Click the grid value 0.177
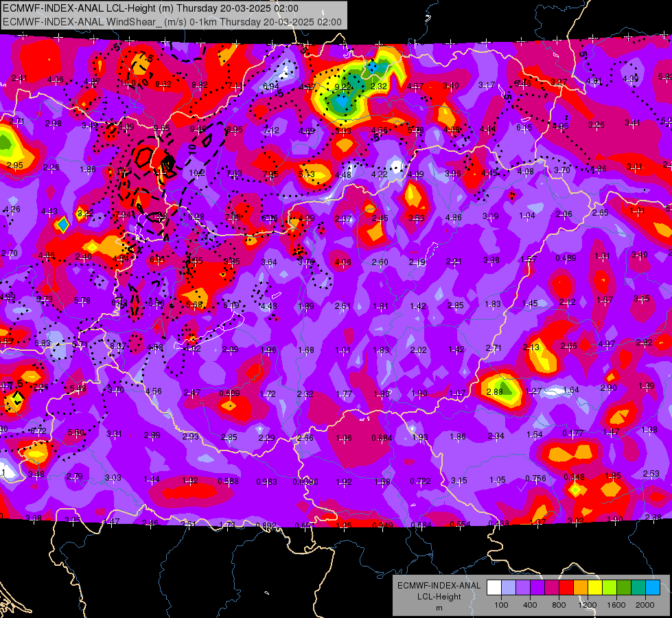 [572, 433]
